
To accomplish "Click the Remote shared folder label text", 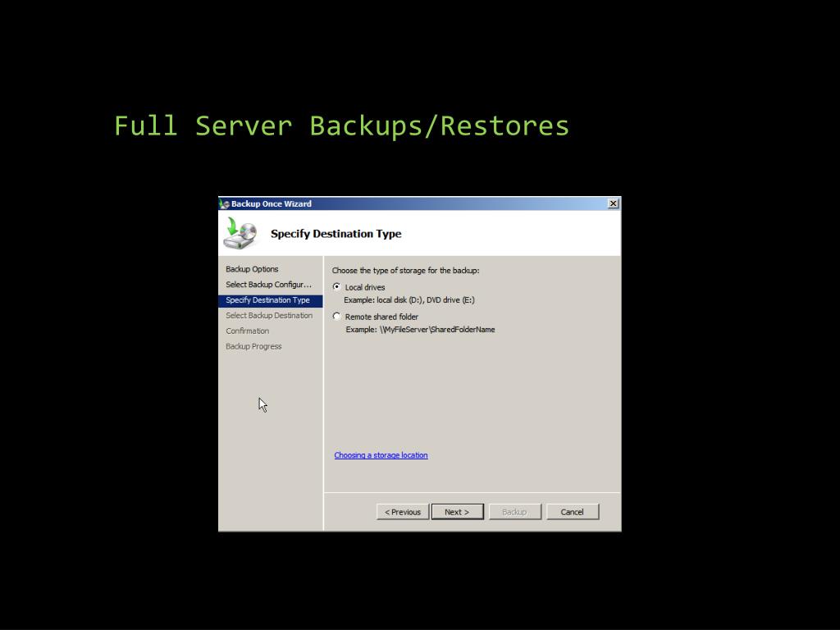I will coord(381,317).
